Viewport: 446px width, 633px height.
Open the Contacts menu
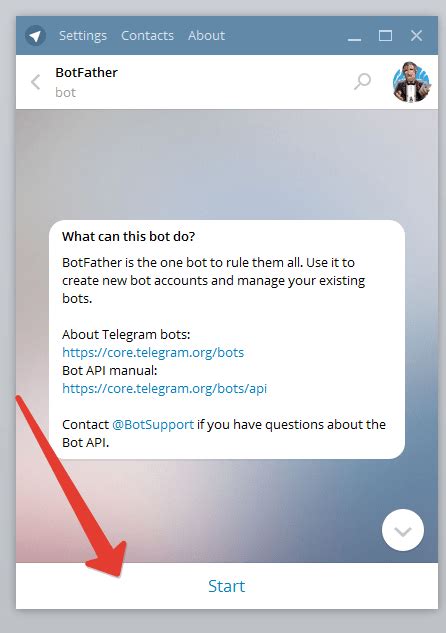tap(147, 36)
